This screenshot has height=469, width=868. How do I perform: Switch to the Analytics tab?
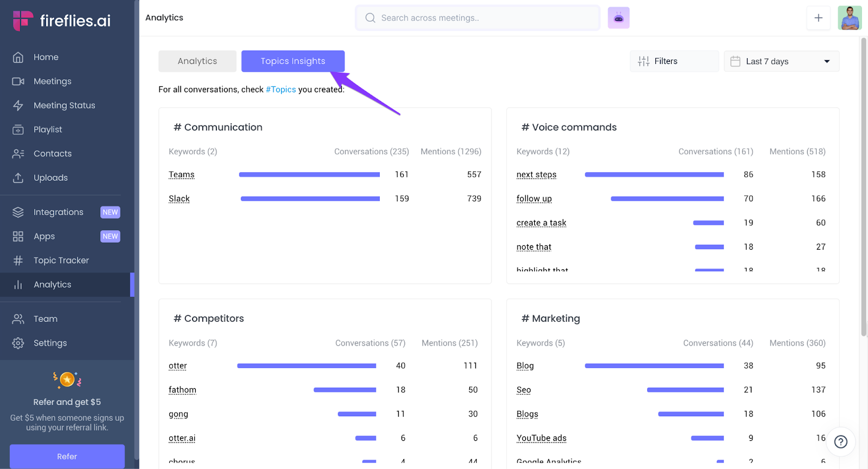click(197, 61)
